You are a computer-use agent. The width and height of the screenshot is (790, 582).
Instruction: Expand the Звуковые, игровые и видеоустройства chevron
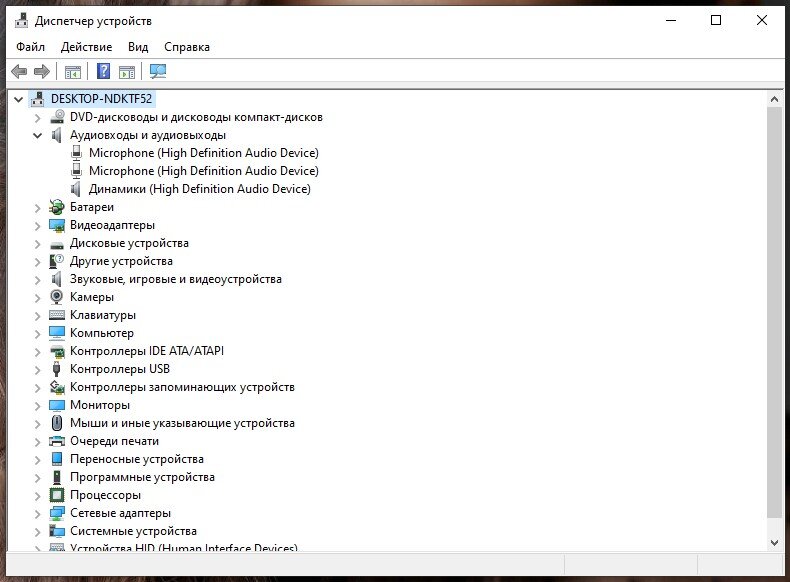tap(37, 279)
